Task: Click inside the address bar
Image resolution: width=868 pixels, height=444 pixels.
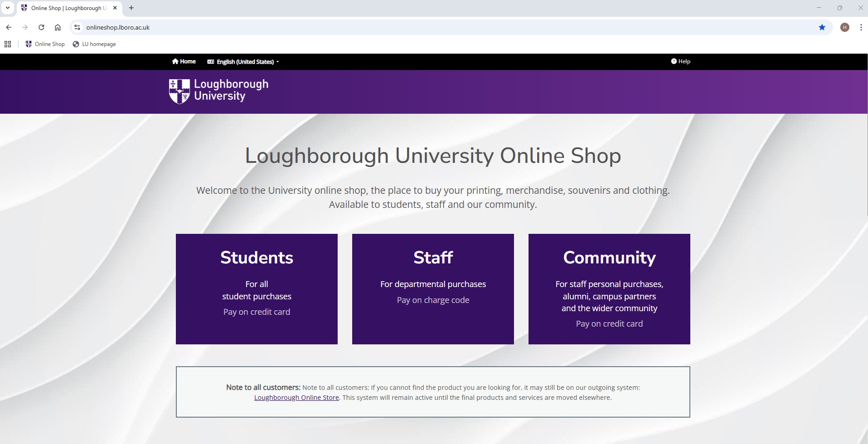Action: pos(227,27)
